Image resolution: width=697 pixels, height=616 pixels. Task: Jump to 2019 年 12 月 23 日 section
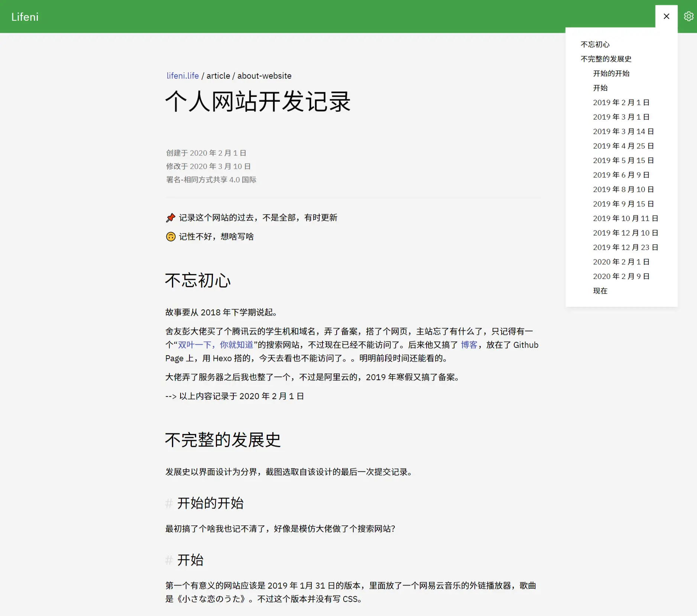click(x=625, y=247)
